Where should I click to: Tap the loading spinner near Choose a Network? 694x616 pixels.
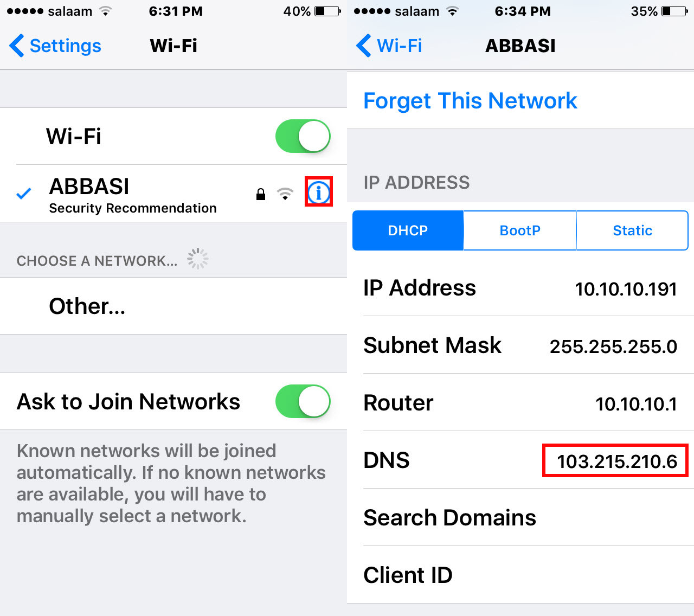click(198, 259)
